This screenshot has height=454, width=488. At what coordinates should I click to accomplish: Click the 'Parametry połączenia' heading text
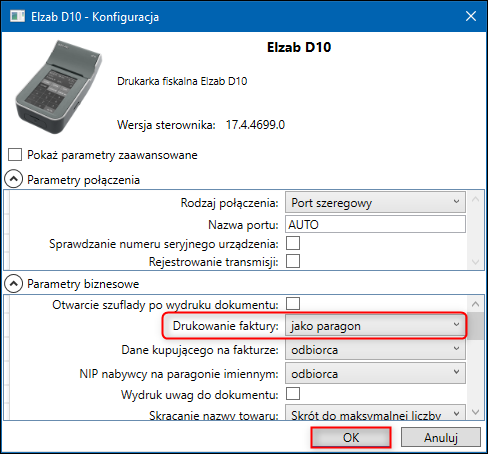click(83, 180)
